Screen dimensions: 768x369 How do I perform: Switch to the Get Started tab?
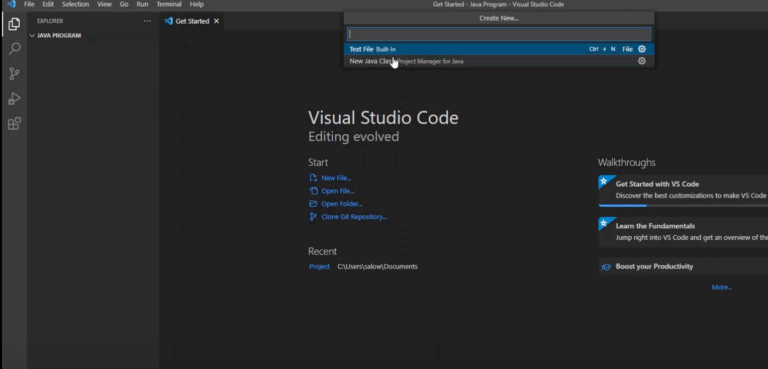pyautogui.click(x=192, y=21)
